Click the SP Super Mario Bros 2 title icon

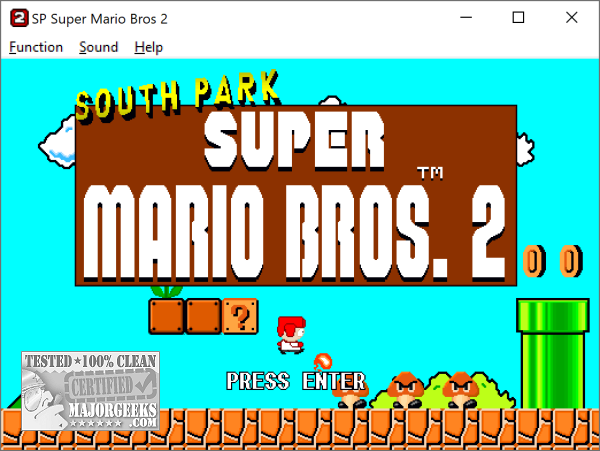[x=19, y=18]
